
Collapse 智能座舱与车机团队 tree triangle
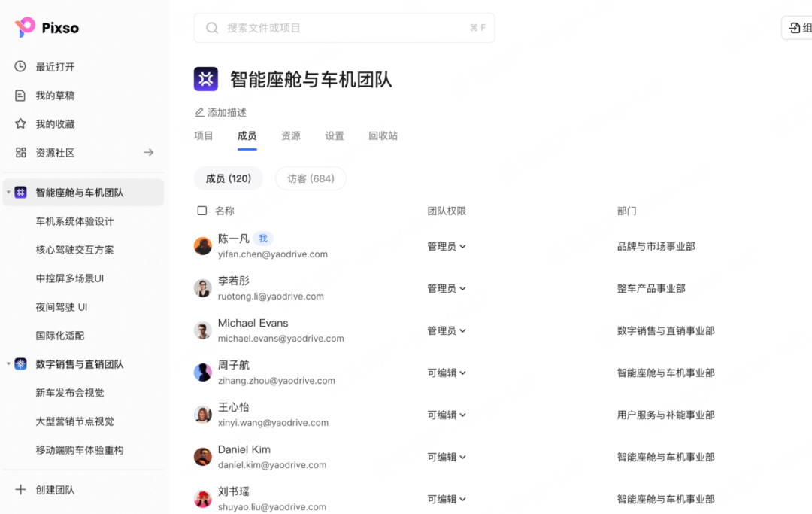click(x=8, y=192)
